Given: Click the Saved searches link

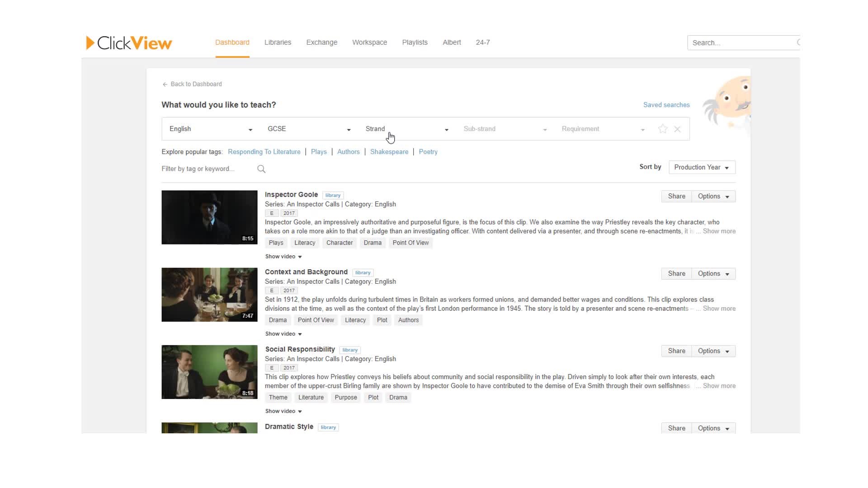Looking at the screenshot, I should [666, 105].
